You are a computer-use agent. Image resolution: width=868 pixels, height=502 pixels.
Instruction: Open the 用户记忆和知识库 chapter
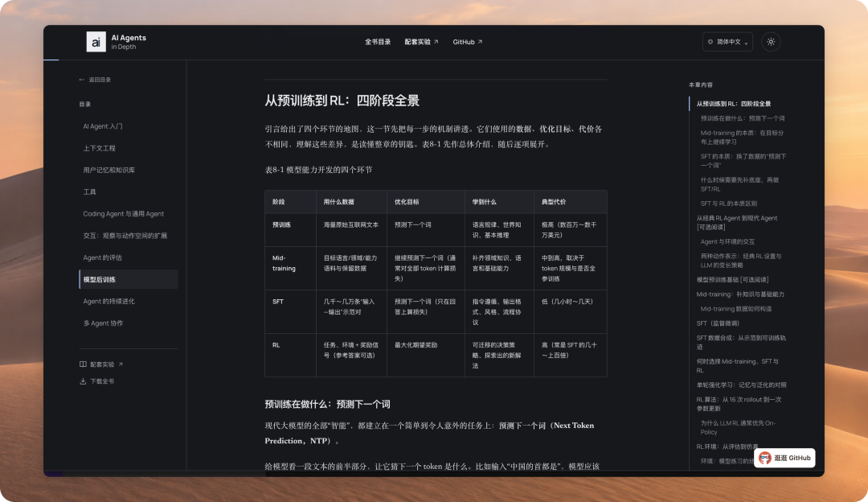[x=109, y=170]
